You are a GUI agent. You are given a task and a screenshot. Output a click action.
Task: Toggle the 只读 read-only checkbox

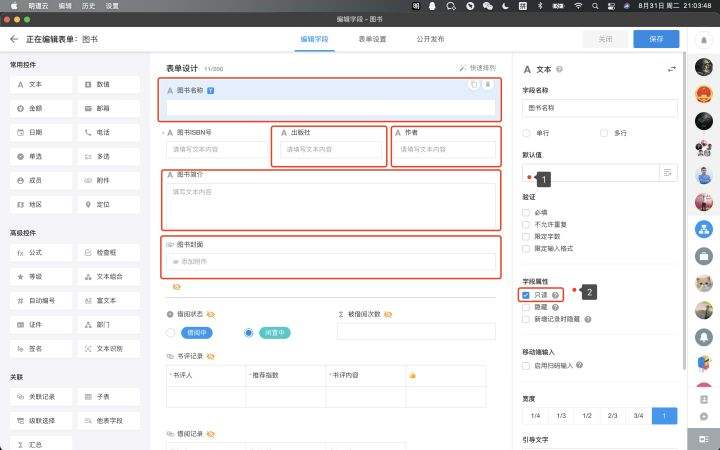pos(526,296)
